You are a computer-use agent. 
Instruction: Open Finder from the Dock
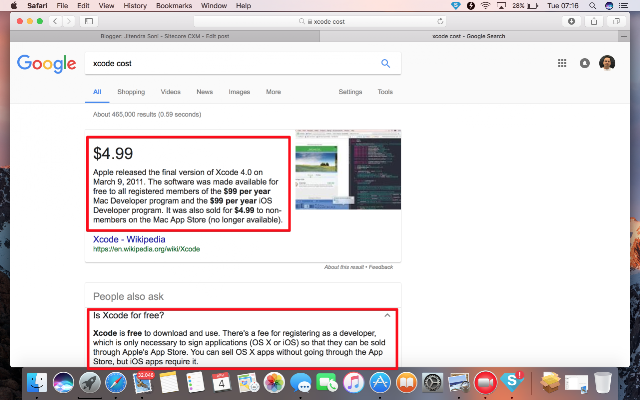[37, 383]
